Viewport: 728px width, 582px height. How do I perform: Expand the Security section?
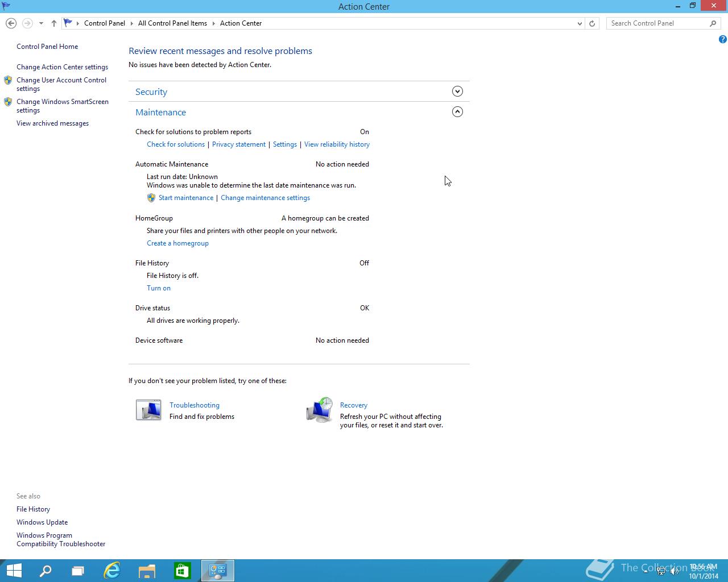coord(457,92)
